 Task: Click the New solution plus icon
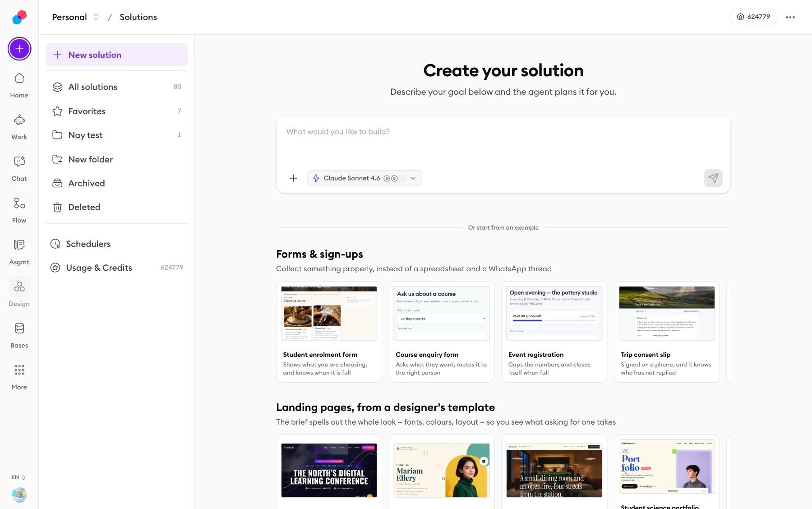(57, 55)
